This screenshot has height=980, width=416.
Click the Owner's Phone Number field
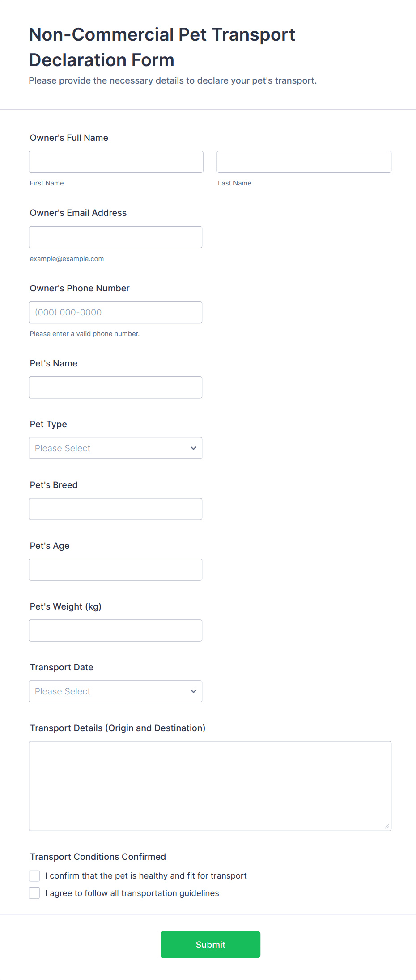click(x=115, y=312)
